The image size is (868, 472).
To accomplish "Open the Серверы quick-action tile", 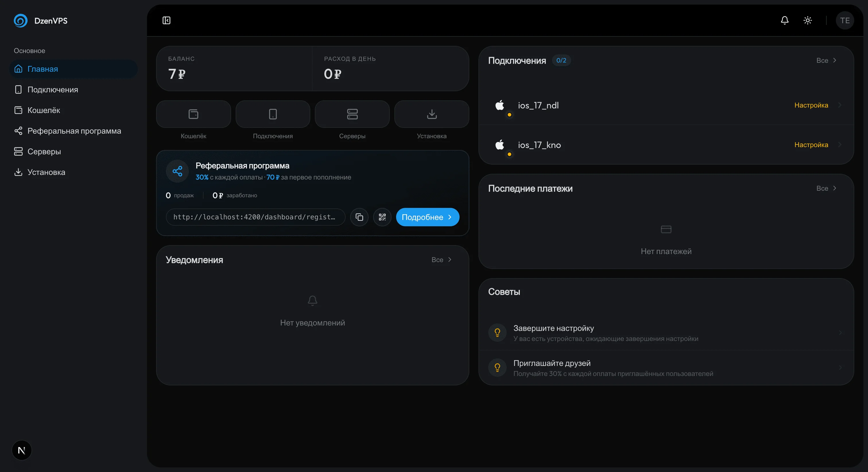I will 352,114.
